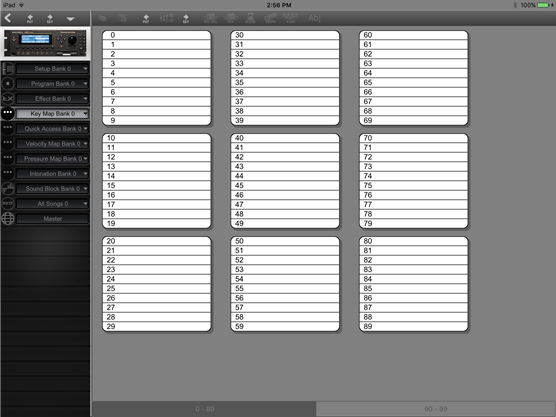Screen dimensions: 556x417
Task: Select slot 73 row
Action: tap(413, 166)
